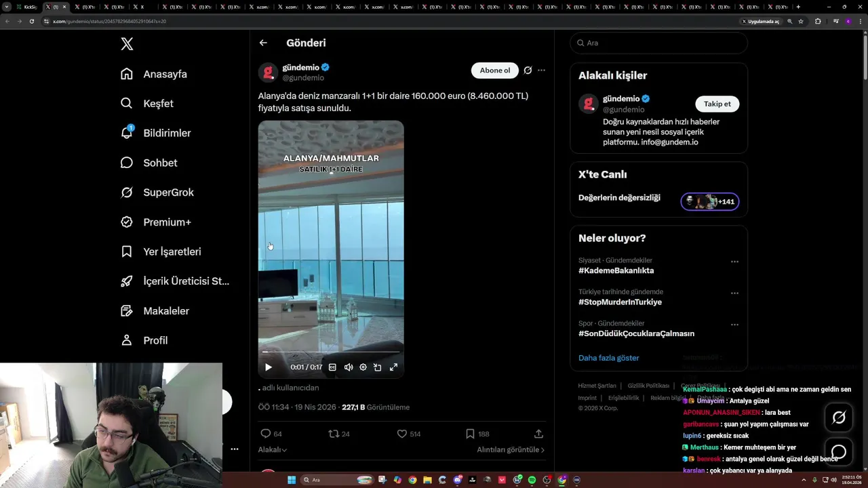
Task: Click the browser reload button
Action: (31, 21)
